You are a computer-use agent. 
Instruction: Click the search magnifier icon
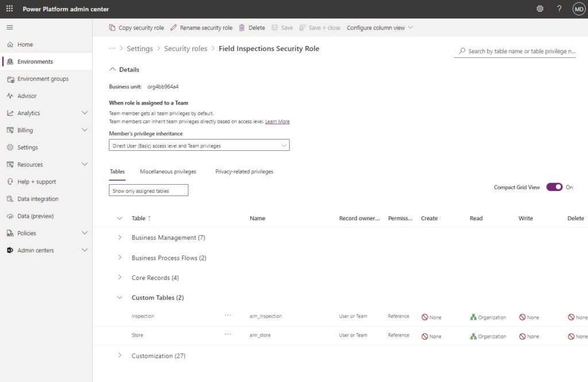pyautogui.click(x=462, y=50)
